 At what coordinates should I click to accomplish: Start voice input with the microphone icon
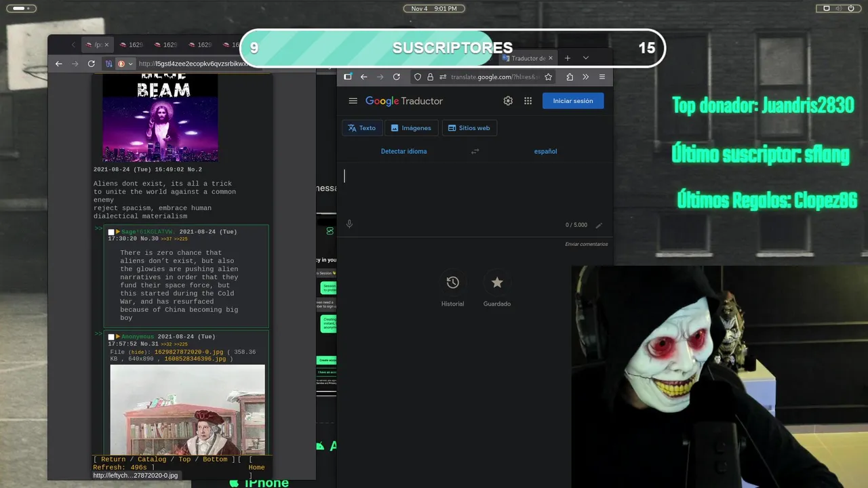(x=349, y=224)
